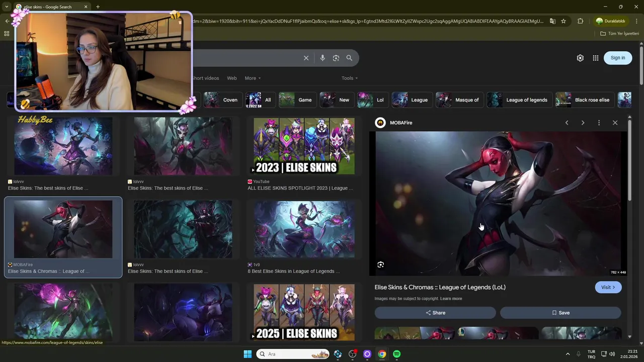This screenshot has height=362, width=644.
Task: Visit the MOBAFire source page
Action: pos(608,287)
